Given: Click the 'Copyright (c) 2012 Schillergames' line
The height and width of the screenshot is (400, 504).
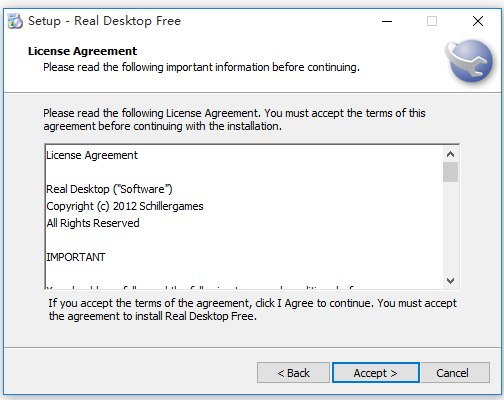Looking at the screenshot, I should [x=125, y=206].
